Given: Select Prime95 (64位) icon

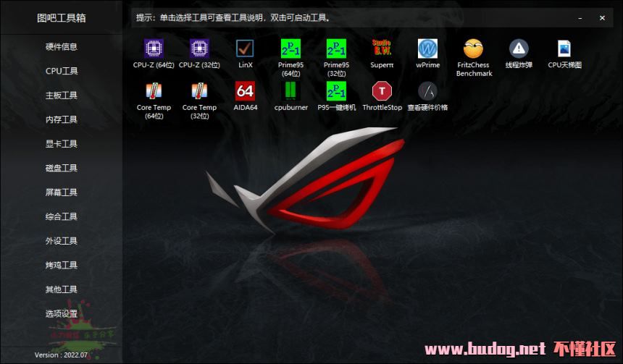Looking at the screenshot, I should click(x=290, y=48).
